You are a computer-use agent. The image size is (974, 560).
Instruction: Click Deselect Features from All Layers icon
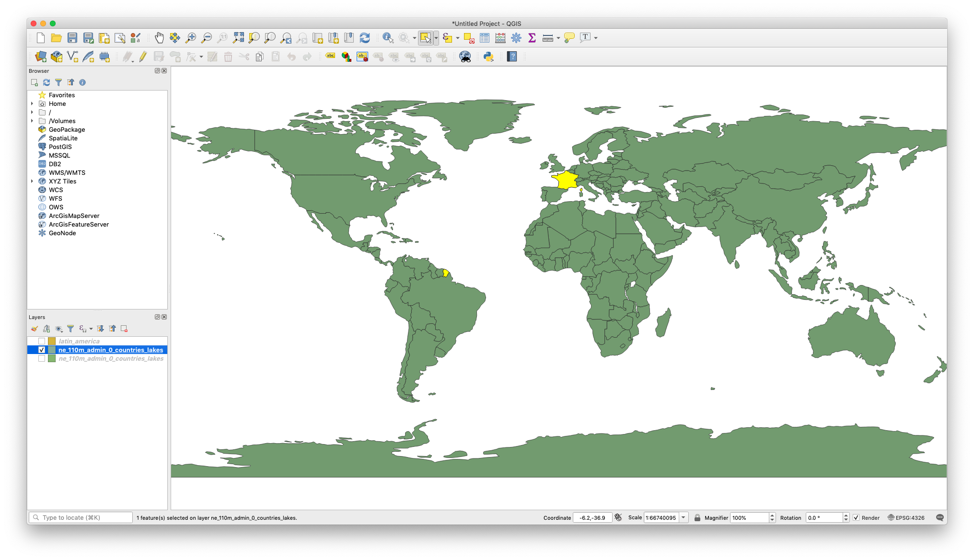469,38
